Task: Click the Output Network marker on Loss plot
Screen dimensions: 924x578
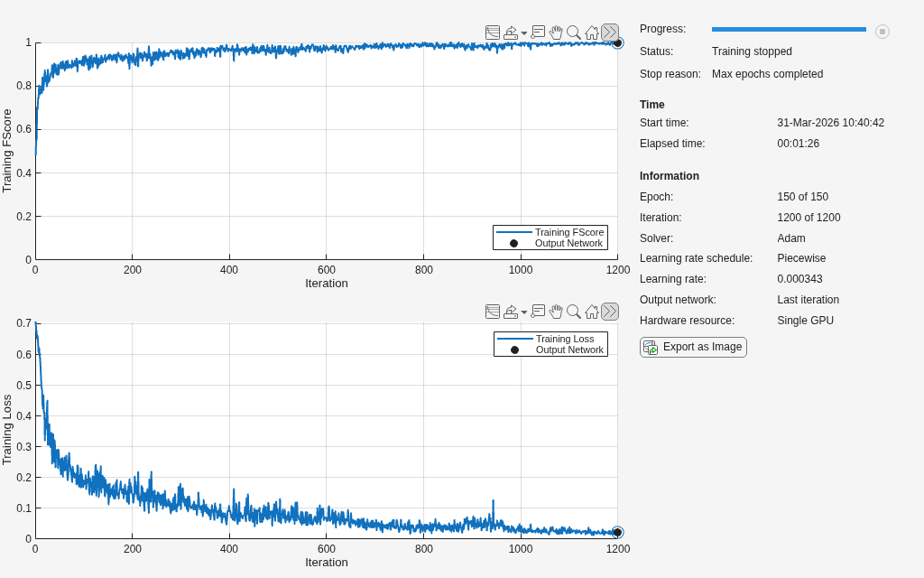Action: (x=617, y=532)
